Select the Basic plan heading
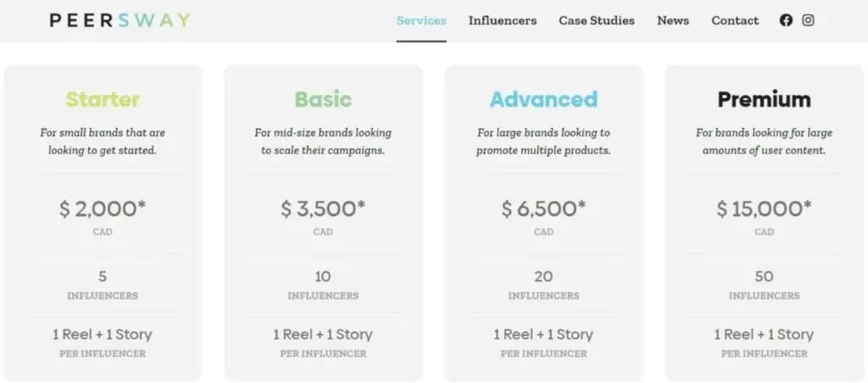 point(323,99)
